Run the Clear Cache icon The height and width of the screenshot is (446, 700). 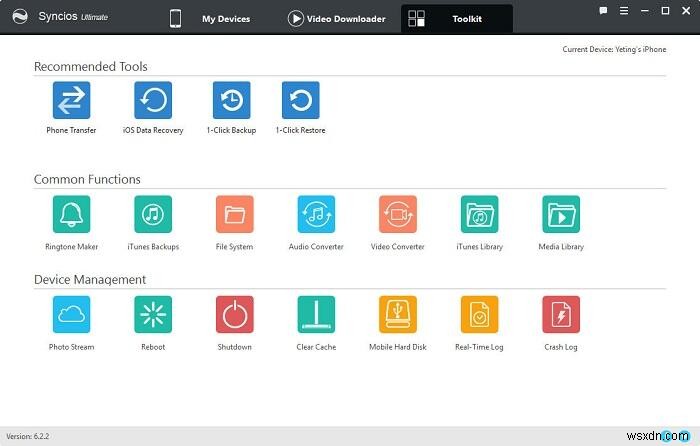(x=316, y=314)
